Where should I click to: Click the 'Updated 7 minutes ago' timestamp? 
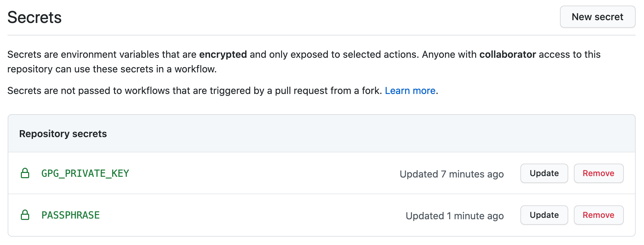tap(452, 174)
